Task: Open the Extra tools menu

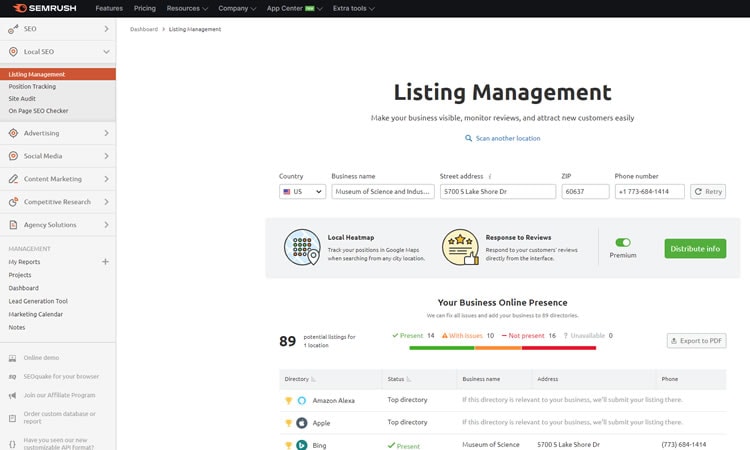Action: pos(354,8)
